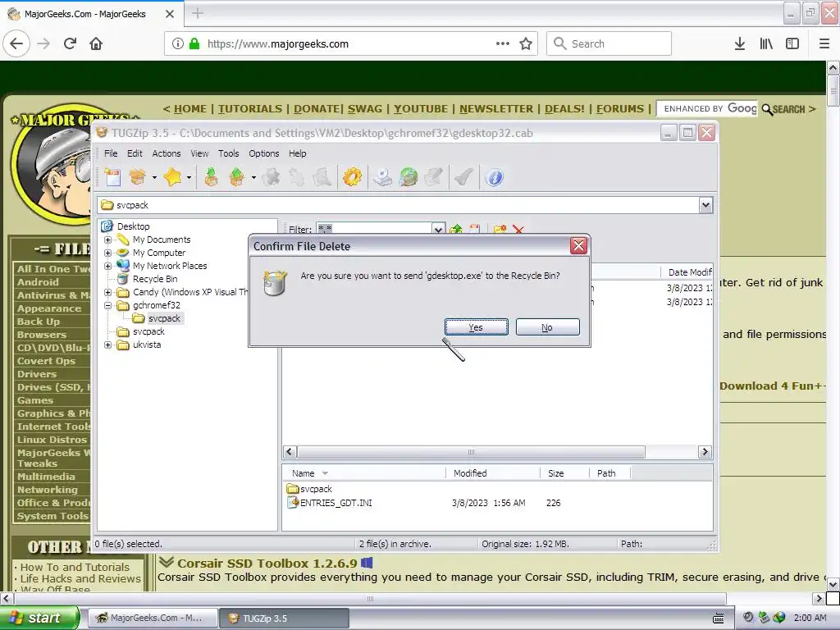Screen dimensions: 840x630
Task: Open the Firefox hamburger menu
Action: tap(824, 43)
